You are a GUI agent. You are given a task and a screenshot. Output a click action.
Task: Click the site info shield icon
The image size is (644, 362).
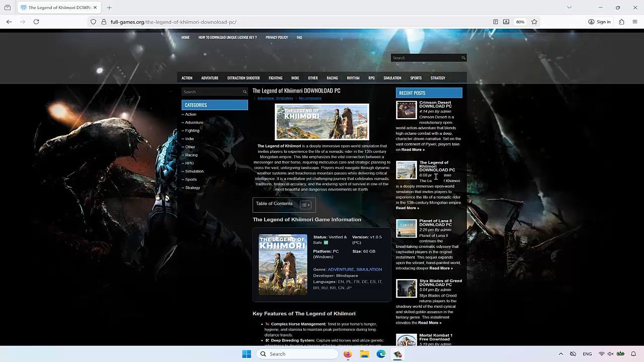click(93, 22)
